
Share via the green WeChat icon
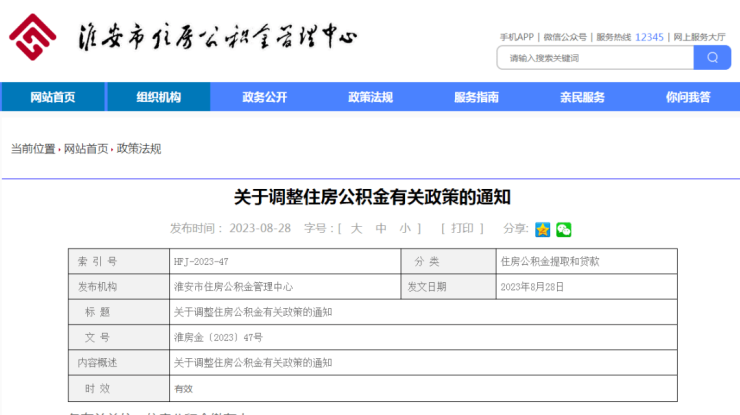(x=564, y=229)
